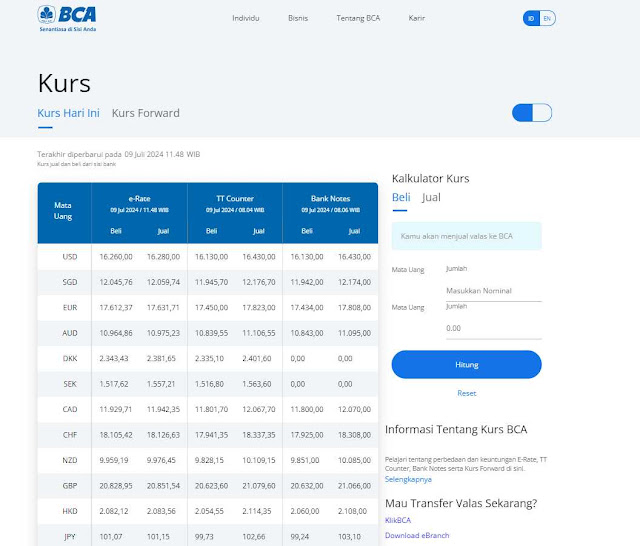
Task: Click the EUR currency row label
Action: (x=70, y=307)
